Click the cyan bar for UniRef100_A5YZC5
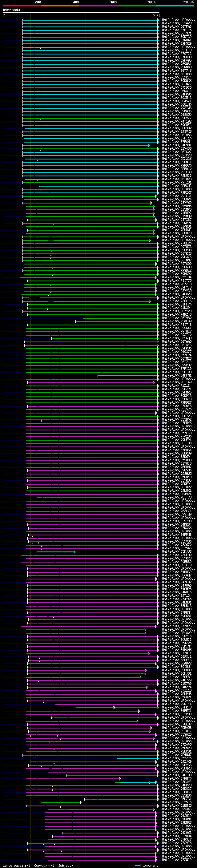This screenshot has height=868, width=197. [x=138, y=758]
